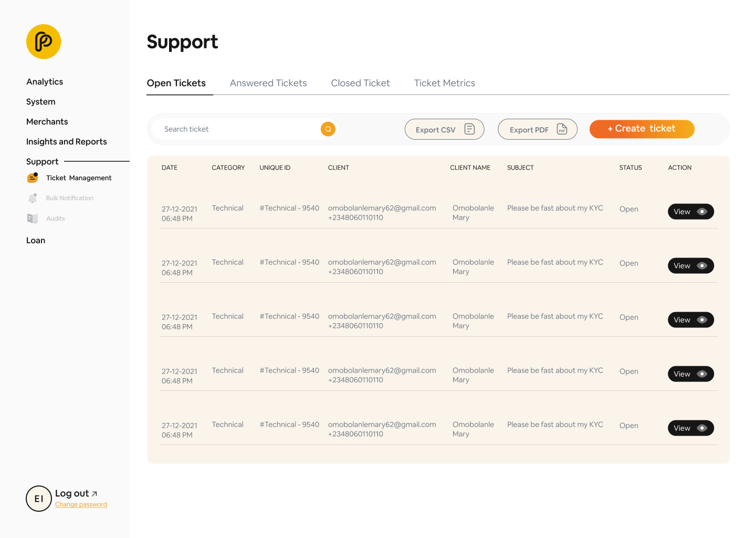756x538 pixels.
Task: Click the Log out link
Action: [x=76, y=493]
